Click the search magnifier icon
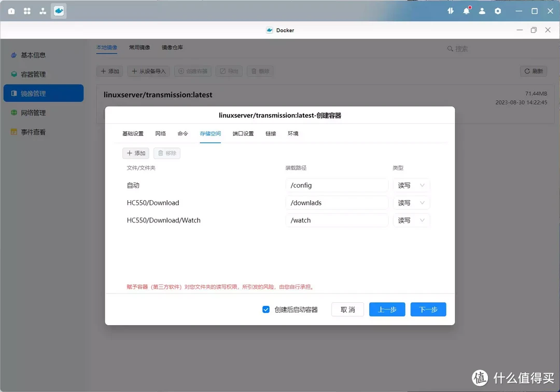Screen dimensions: 560x392 [x=450, y=49]
